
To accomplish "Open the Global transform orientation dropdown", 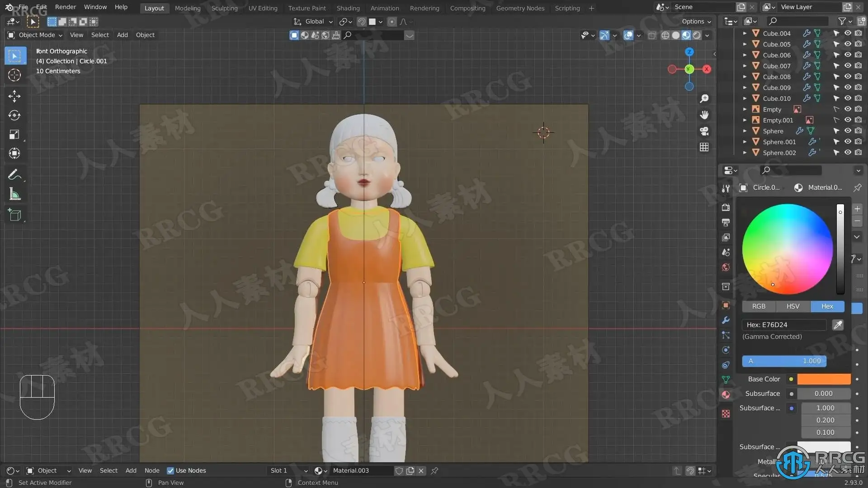I will click(314, 22).
